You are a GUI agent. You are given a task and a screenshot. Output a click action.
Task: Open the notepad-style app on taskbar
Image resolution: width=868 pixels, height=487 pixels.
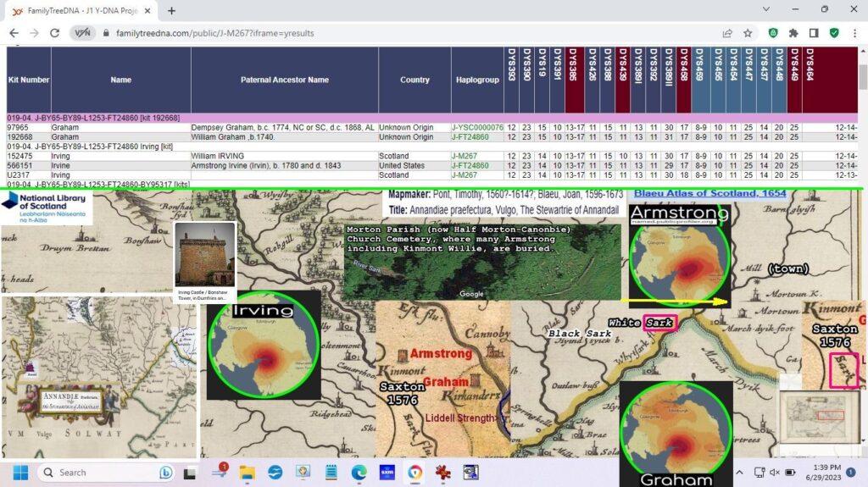click(331, 473)
